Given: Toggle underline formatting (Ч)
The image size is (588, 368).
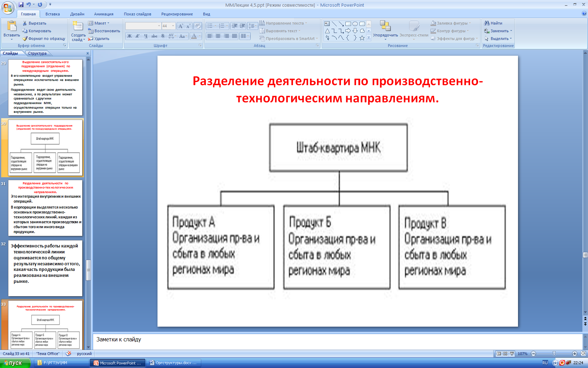Looking at the screenshot, I should [146, 36].
